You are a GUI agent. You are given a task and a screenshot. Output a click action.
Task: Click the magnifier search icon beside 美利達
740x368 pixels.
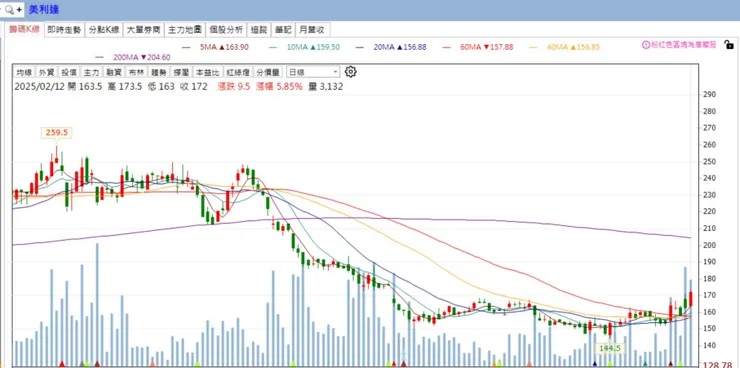(x=9, y=9)
